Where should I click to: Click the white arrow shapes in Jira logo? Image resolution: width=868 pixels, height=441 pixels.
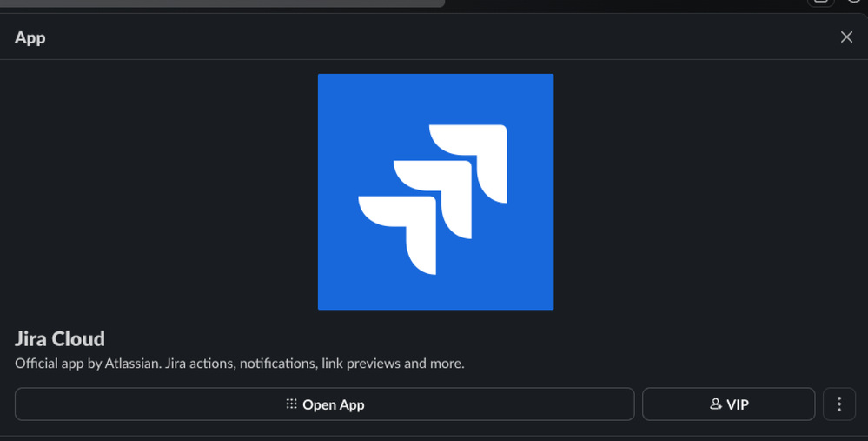tap(433, 199)
